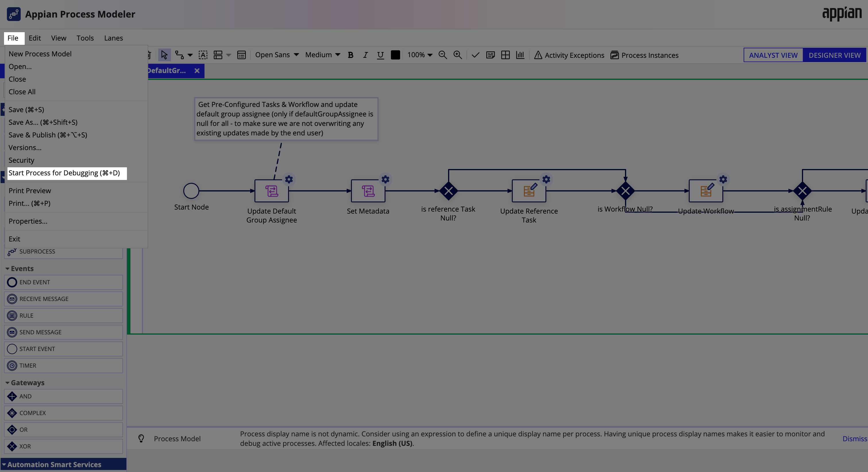Screen dimensions: 868x472
Task: Click the zoom out magnifier icon
Action: [443, 55]
